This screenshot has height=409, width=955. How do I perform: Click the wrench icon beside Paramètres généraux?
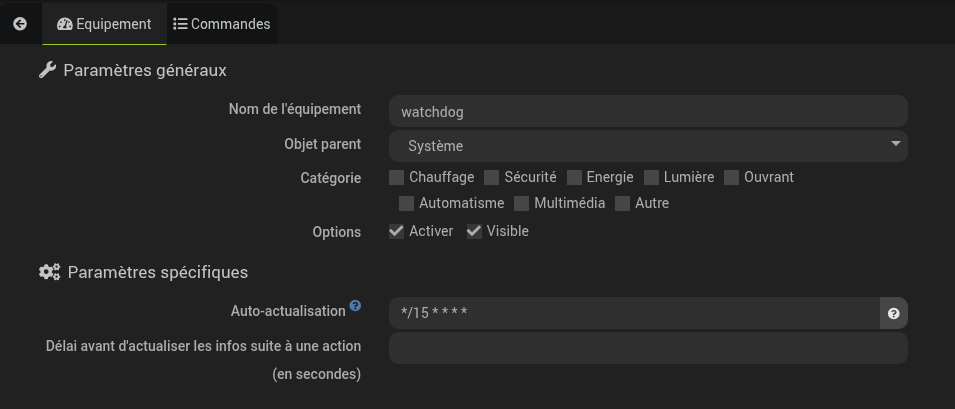(47, 70)
